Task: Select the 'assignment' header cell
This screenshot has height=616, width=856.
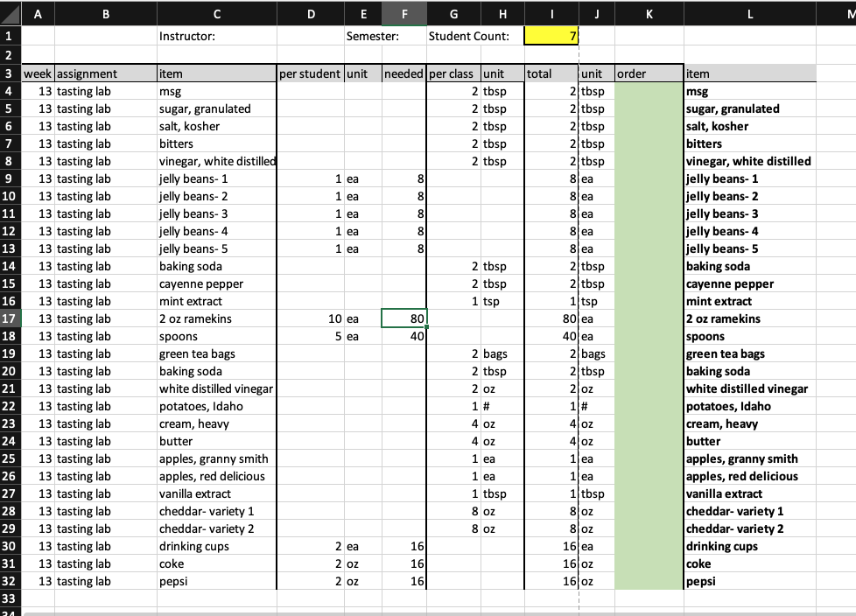Action: tap(106, 73)
